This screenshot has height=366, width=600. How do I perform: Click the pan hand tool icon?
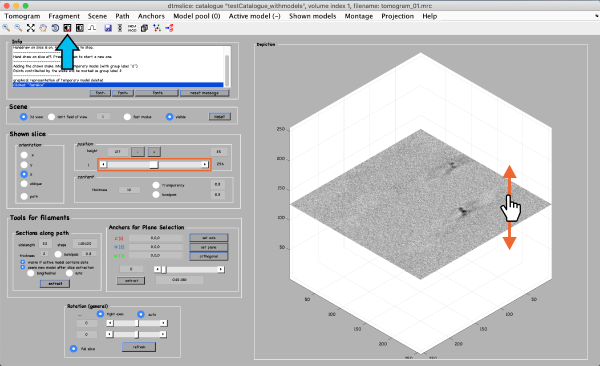click(43, 28)
